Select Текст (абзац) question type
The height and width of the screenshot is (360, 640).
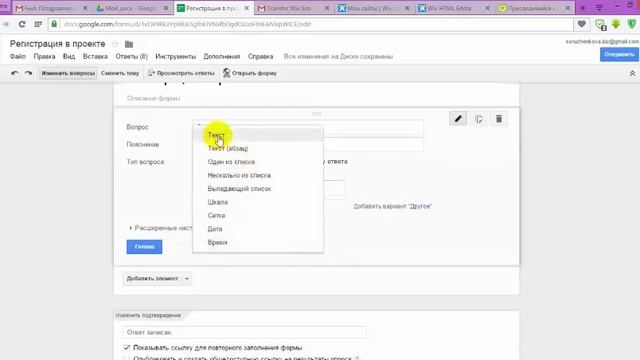[258, 149]
